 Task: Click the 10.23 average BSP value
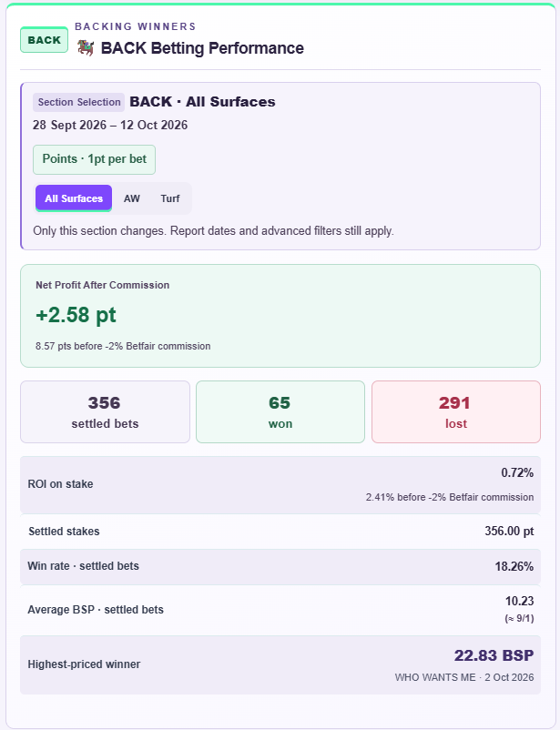(x=519, y=601)
